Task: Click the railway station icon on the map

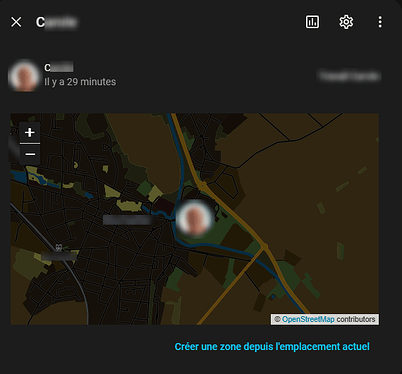Action: coord(59,247)
